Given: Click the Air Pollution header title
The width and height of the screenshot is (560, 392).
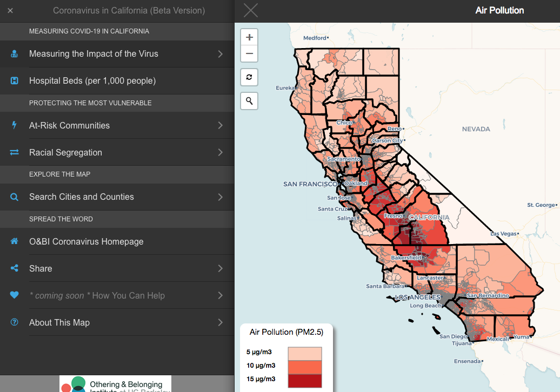Looking at the screenshot, I should (x=499, y=10).
